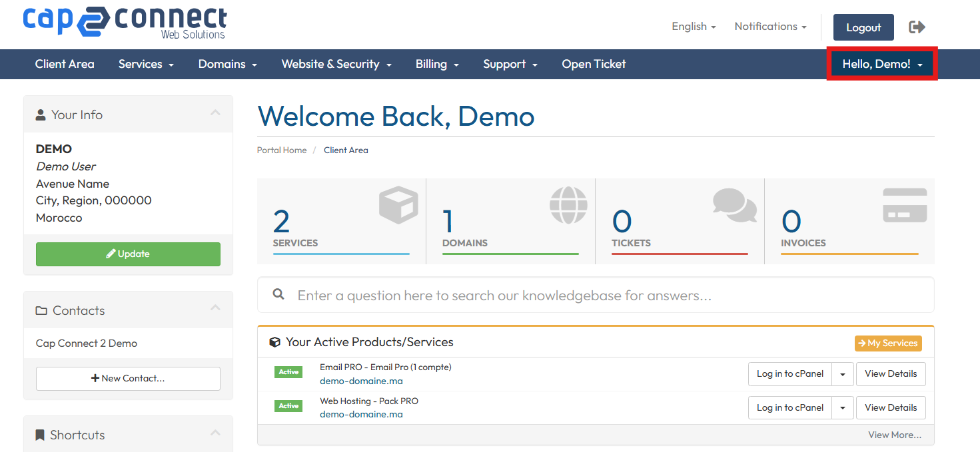
Task: Collapse the Contacts panel chevron
Action: (215, 308)
